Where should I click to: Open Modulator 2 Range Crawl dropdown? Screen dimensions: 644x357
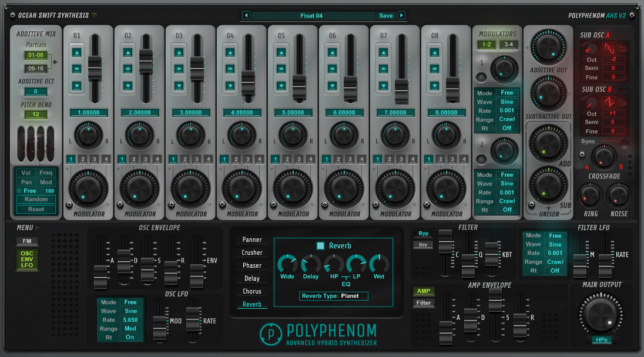click(507, 201)
